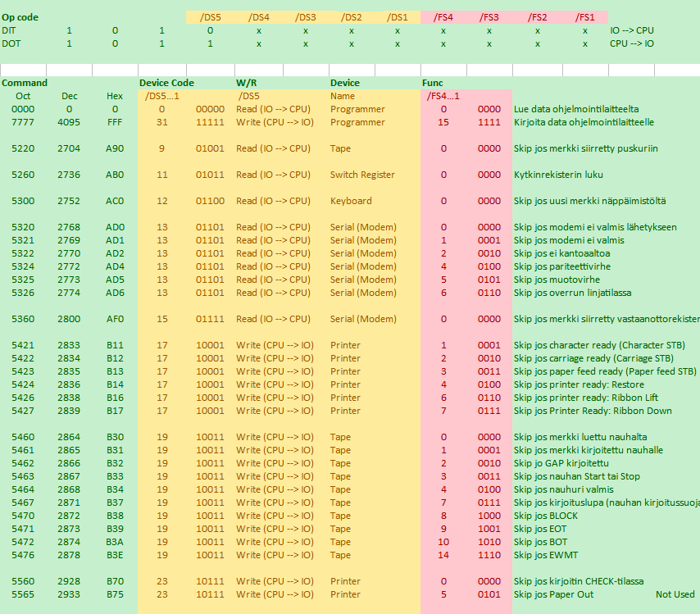Select 'Skip jos character ready (Character STB)'
700x614 pixels.
[599, 346]
